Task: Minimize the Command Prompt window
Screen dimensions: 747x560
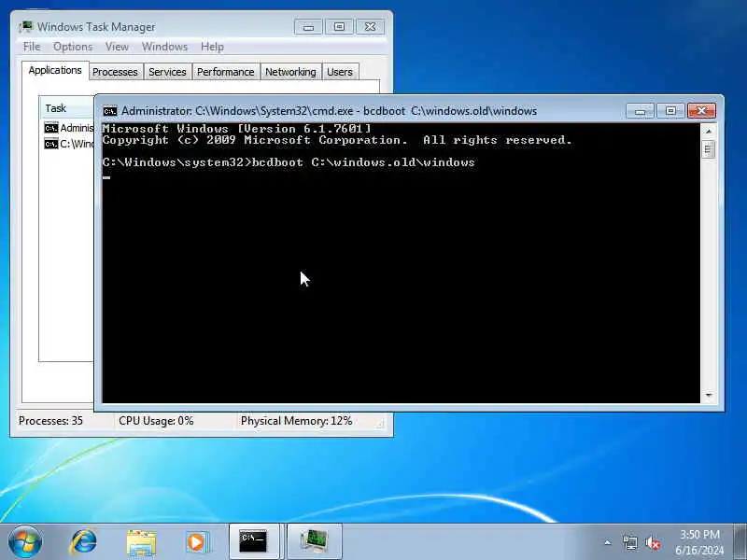Action: (x=640, y=111)
